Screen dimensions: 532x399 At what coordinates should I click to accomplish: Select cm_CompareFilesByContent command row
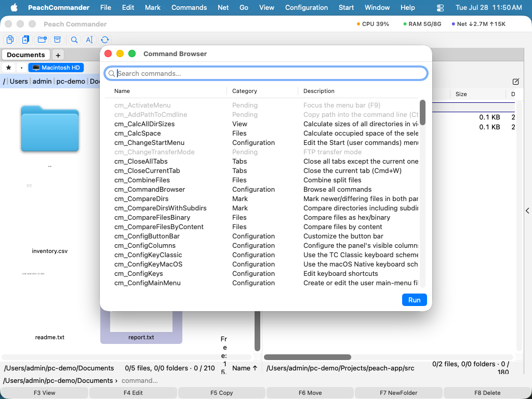[262, 227]
